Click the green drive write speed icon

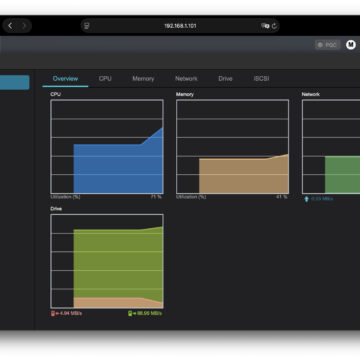click(x=130, y=313)
